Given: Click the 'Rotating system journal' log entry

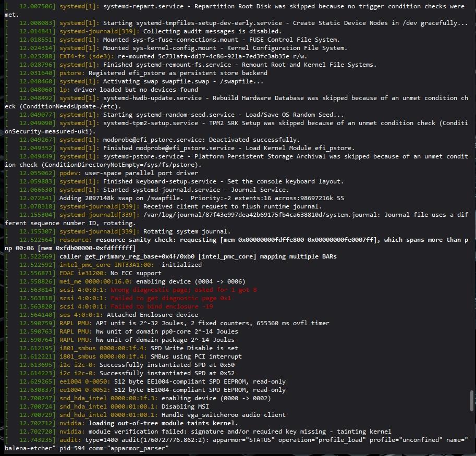Looking at the screenshot, I should [177, 231].
